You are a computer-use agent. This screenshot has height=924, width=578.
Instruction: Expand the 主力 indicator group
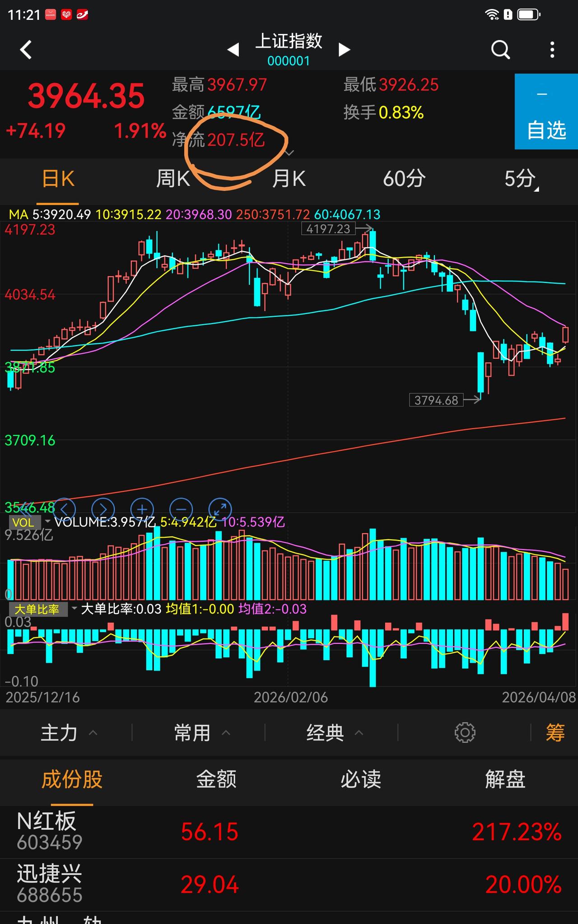pos(69,733)
